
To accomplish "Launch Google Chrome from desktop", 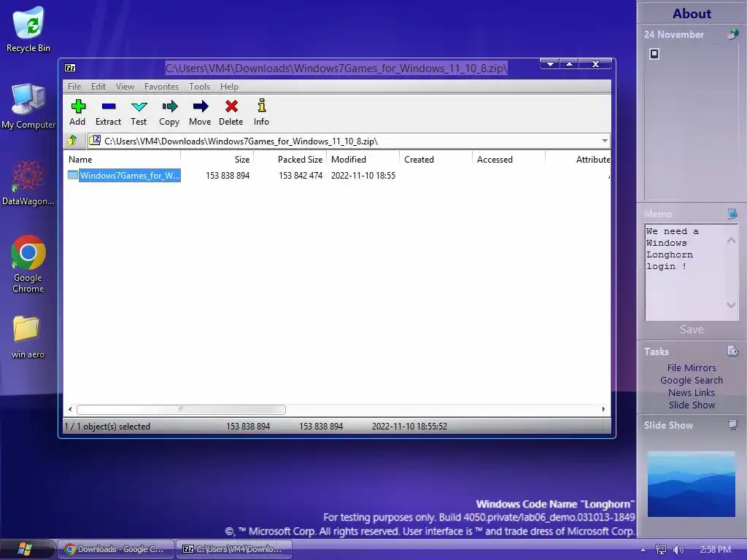I will pyautogui.click(x=28, y=264).
